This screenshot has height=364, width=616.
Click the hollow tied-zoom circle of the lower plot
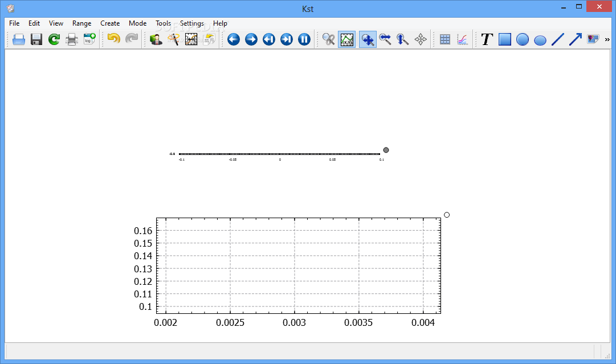click(447, 215)
